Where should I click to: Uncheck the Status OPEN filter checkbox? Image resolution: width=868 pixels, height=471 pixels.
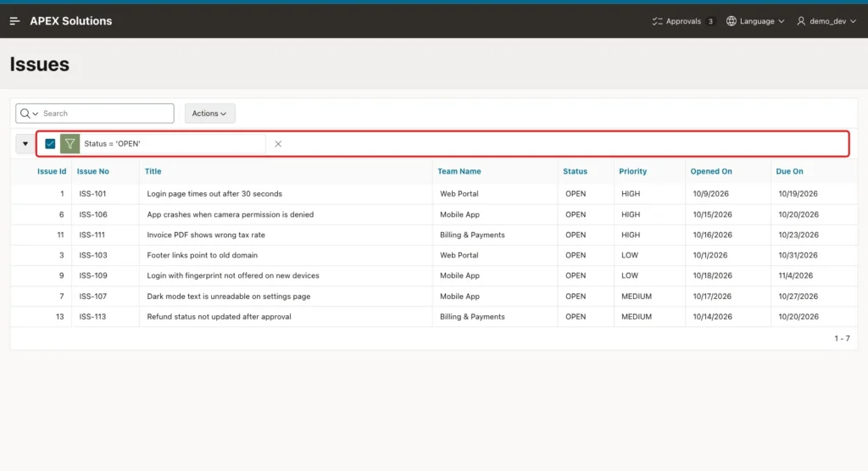(x=50, y=144)
